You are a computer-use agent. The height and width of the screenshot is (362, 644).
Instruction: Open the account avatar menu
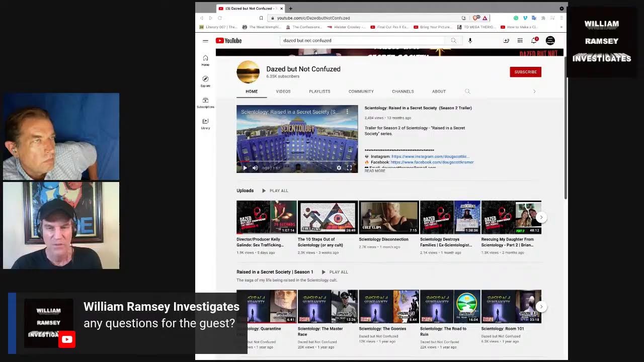(550, 41)
